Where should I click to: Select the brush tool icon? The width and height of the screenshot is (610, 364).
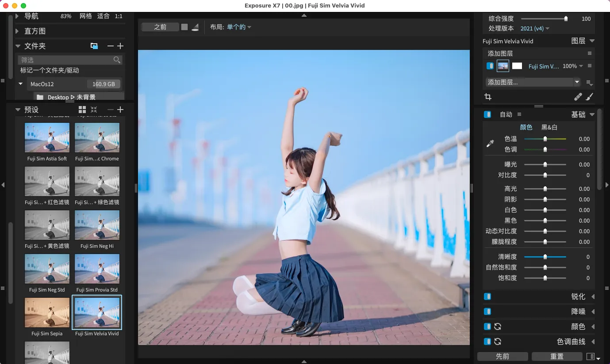coord(590,97)
